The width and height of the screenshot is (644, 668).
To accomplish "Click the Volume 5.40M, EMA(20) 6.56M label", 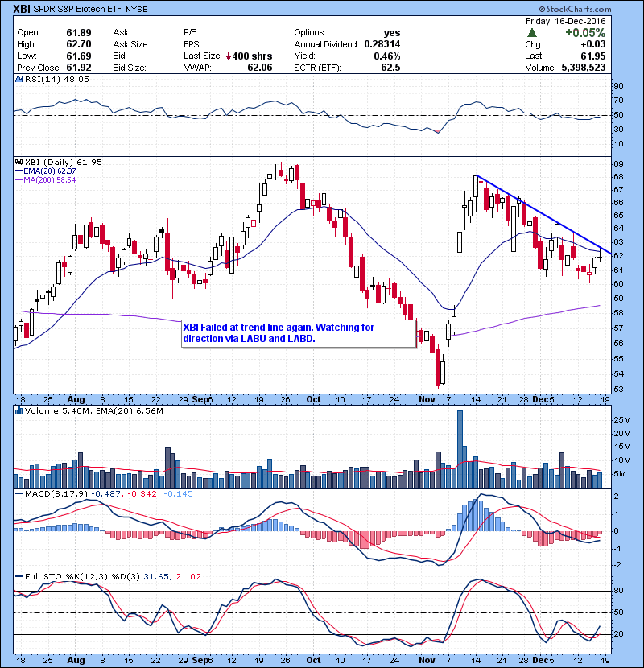I will [93, 410].
